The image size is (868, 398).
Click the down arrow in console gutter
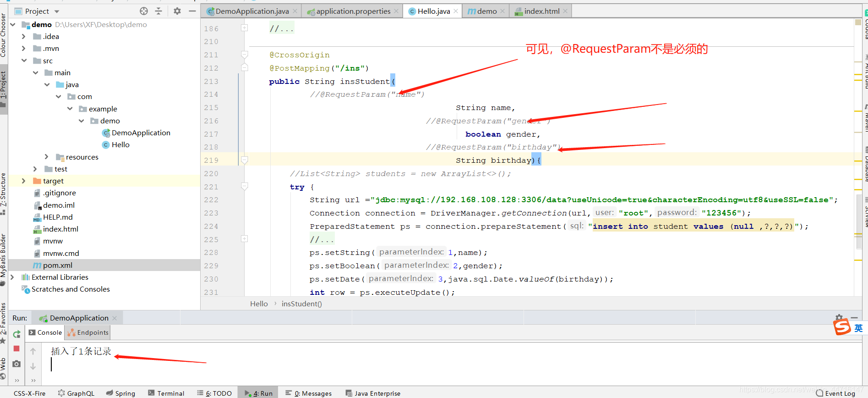point(33,366)
